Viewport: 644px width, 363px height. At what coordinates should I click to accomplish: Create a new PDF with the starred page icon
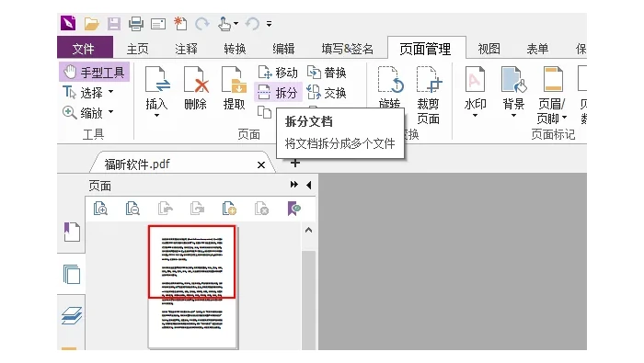[180, 24]
